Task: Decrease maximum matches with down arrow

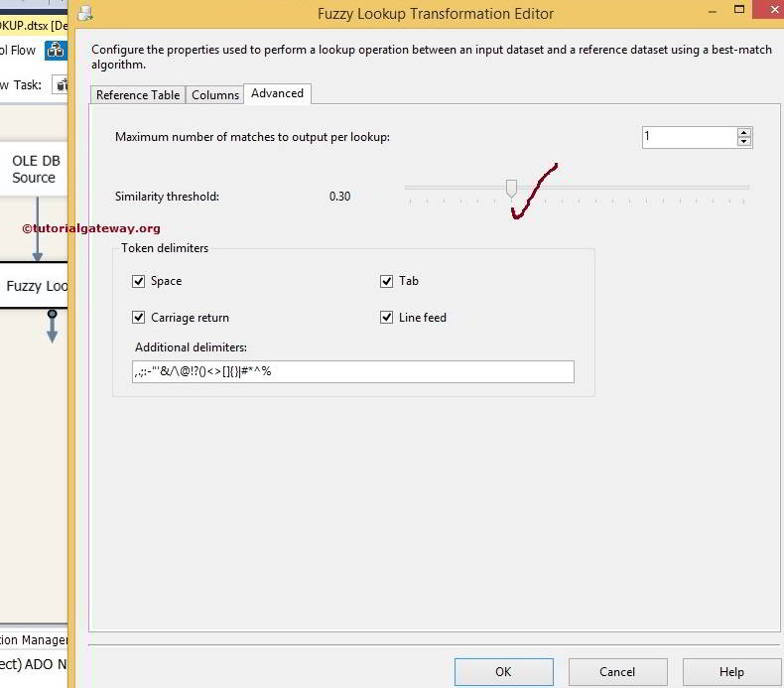Action: (x=744, y=142)
